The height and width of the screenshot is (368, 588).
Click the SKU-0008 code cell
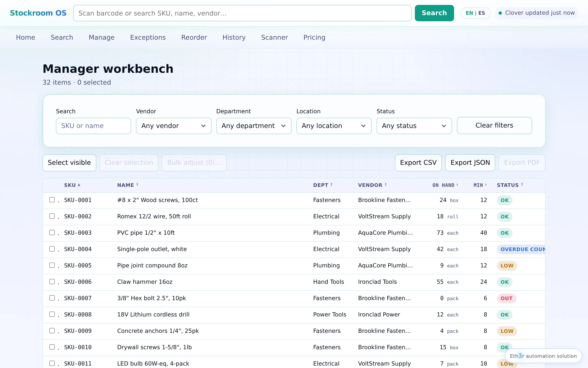tap(78, 314)
